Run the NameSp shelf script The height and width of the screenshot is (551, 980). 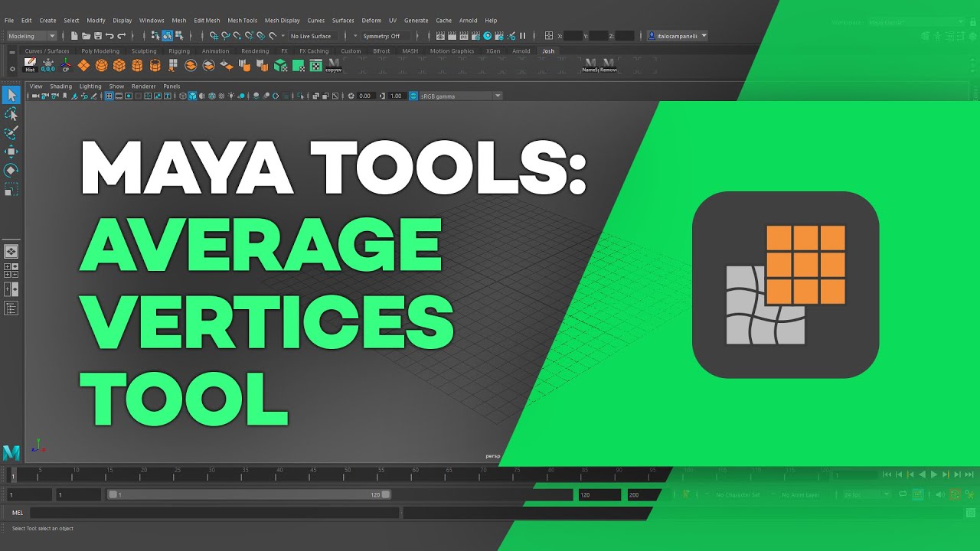590,65
